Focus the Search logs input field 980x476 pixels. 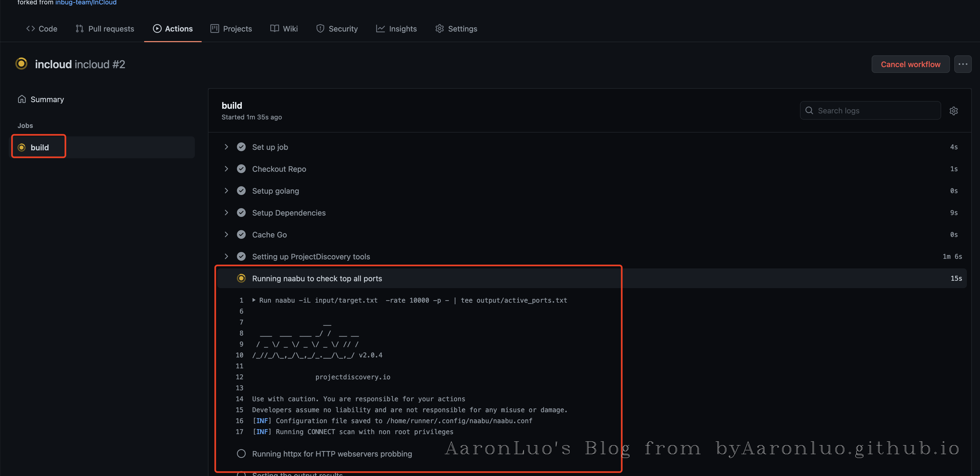tap(875, 110)
